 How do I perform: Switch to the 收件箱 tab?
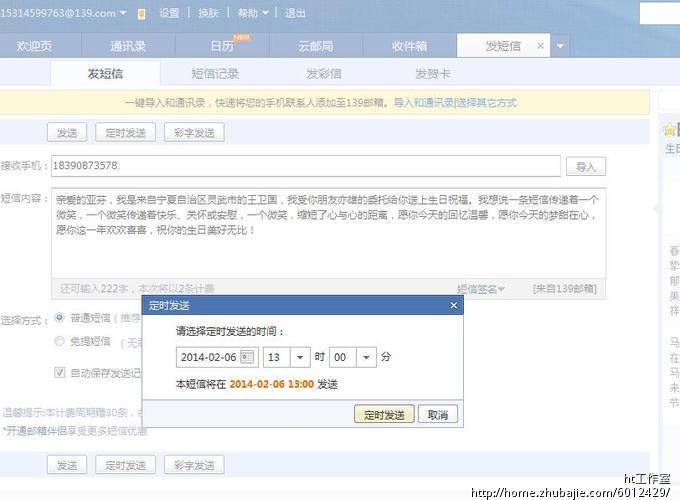coord(409,46)
